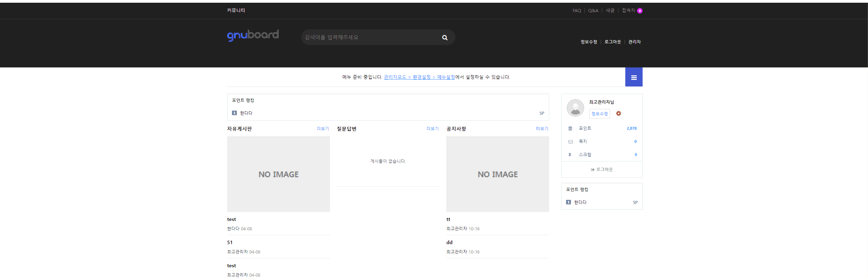
Task: Open 관리자 link in header
Action: pyautogui.click(x=634, y=42)
